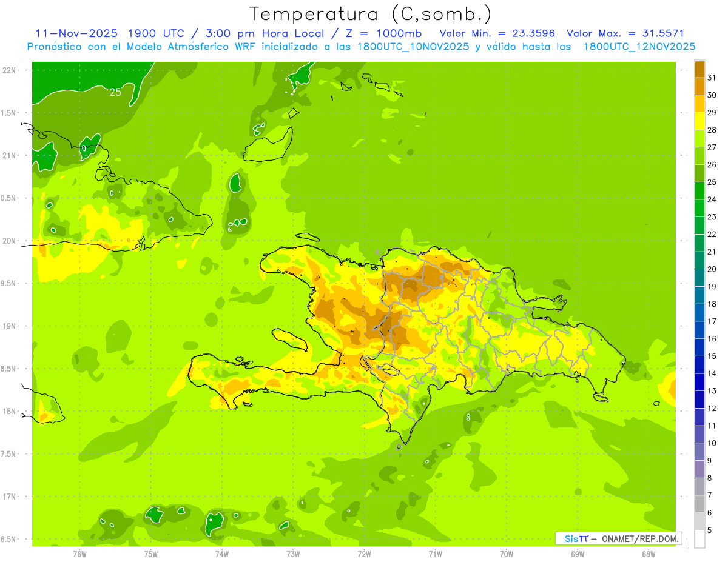
Task: Click the '18N' latitude axis label
Action: tap(8, 412)
